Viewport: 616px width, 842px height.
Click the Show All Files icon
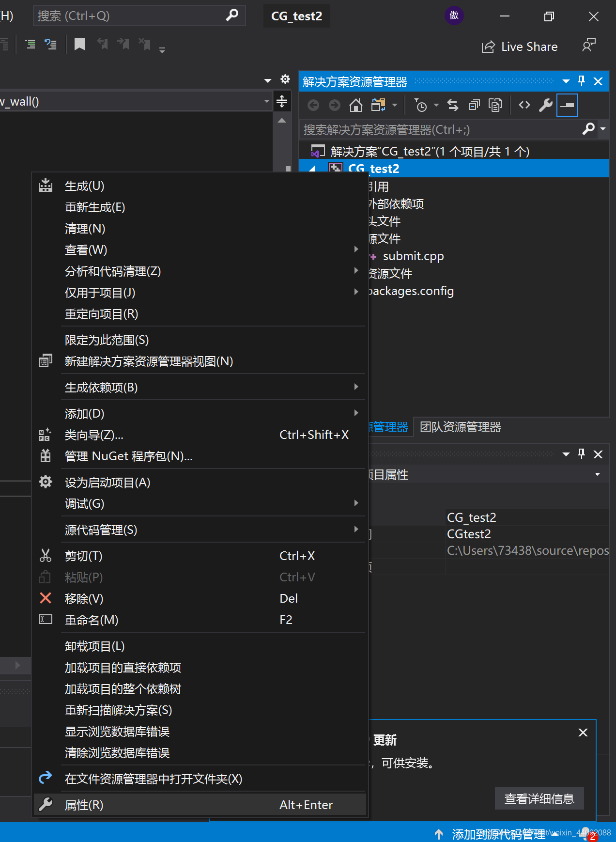pyautogui.click(x=495, y=105)
